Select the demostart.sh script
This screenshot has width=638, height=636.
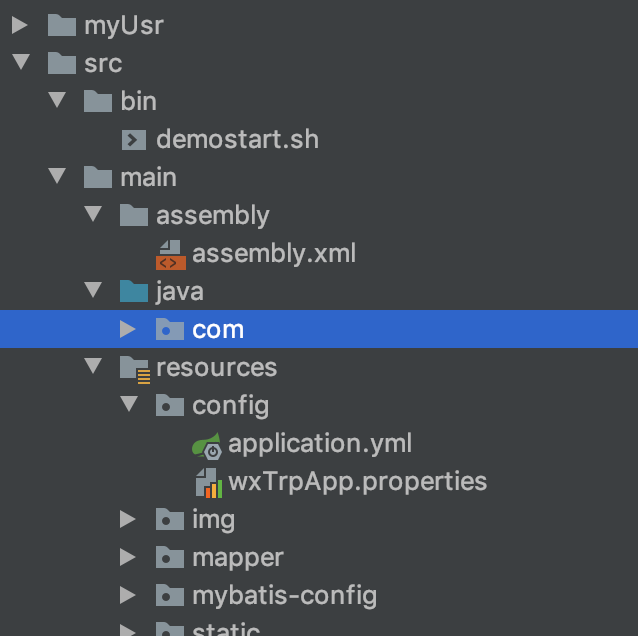(x=237, y=139)
